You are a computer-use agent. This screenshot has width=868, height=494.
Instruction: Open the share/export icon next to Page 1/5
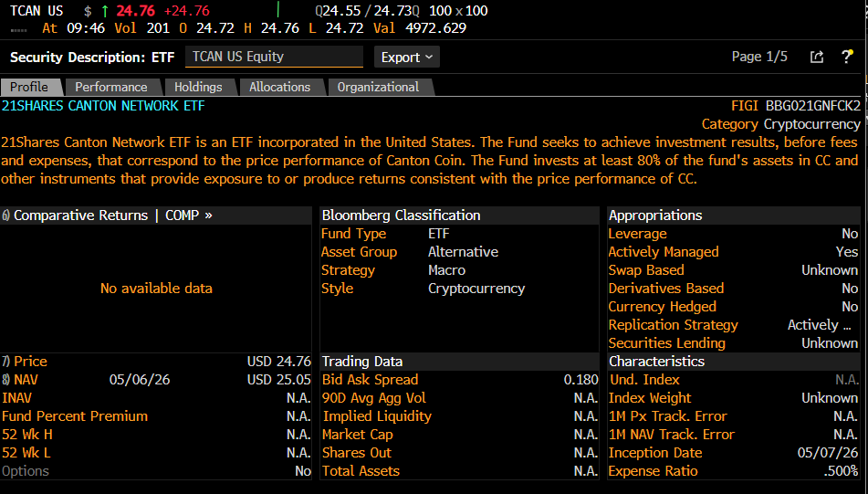pyautogui.click(x=817, y=57)
